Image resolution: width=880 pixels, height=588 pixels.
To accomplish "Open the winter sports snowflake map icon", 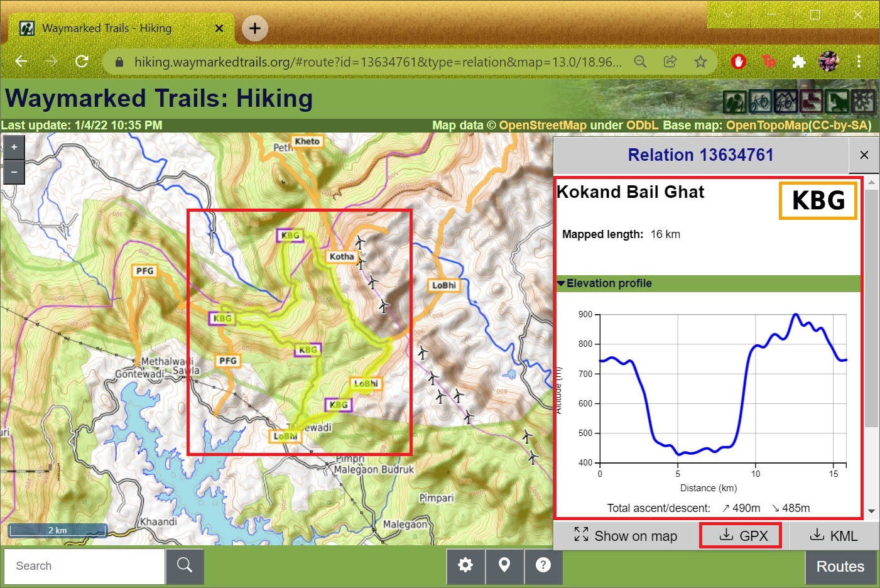I will point(864,102).
